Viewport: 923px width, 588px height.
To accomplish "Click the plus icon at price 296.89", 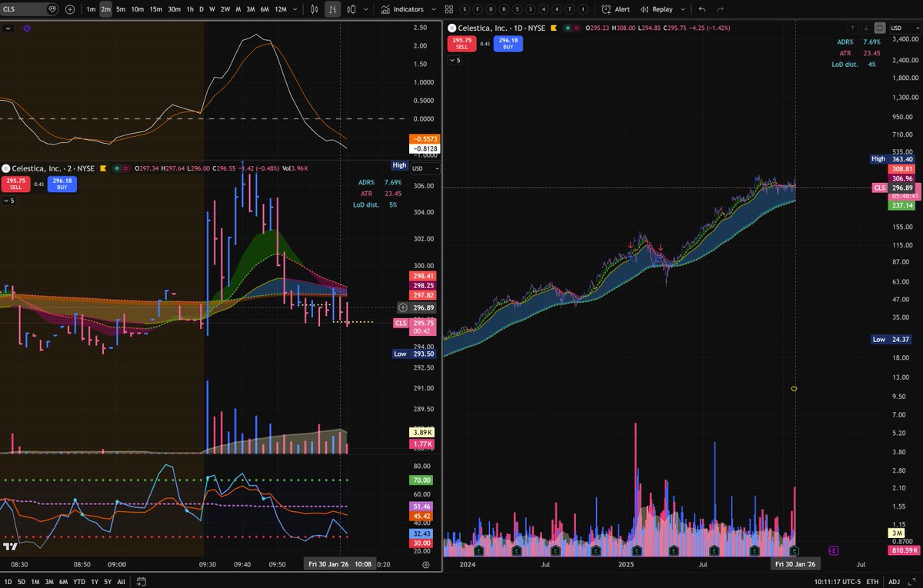I will tap(403, 307).
